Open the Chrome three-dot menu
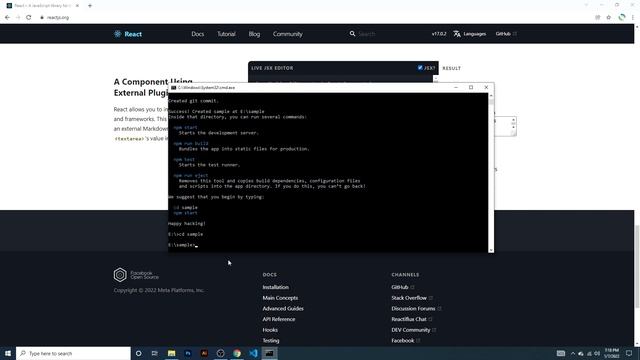Screen dimensions: 640x360 (633, 18)
